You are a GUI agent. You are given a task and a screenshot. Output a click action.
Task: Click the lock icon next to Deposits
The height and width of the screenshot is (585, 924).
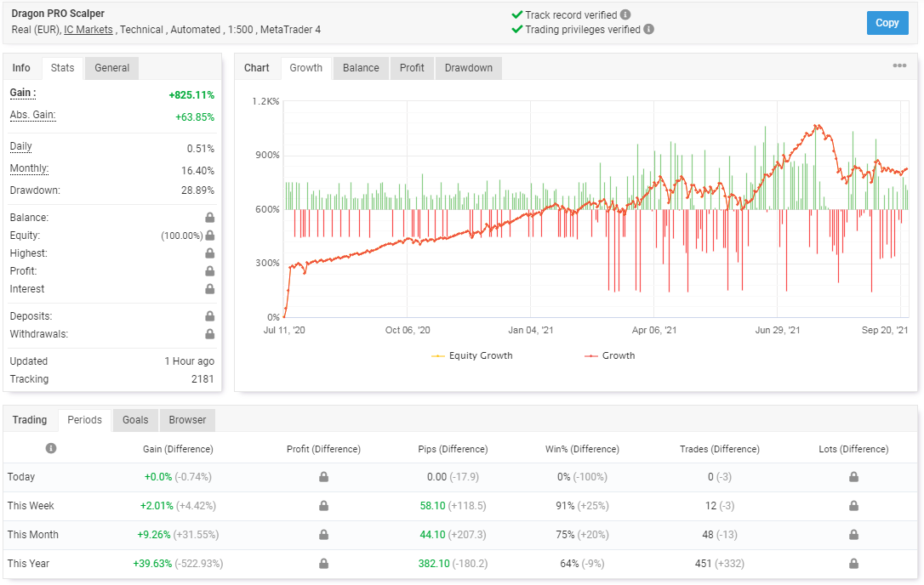(x=209, y=316)
